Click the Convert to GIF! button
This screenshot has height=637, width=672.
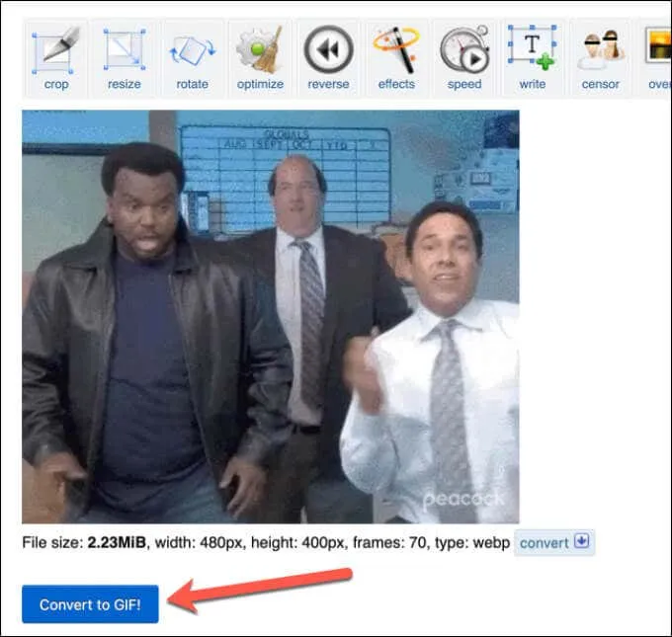pos(90,604)
